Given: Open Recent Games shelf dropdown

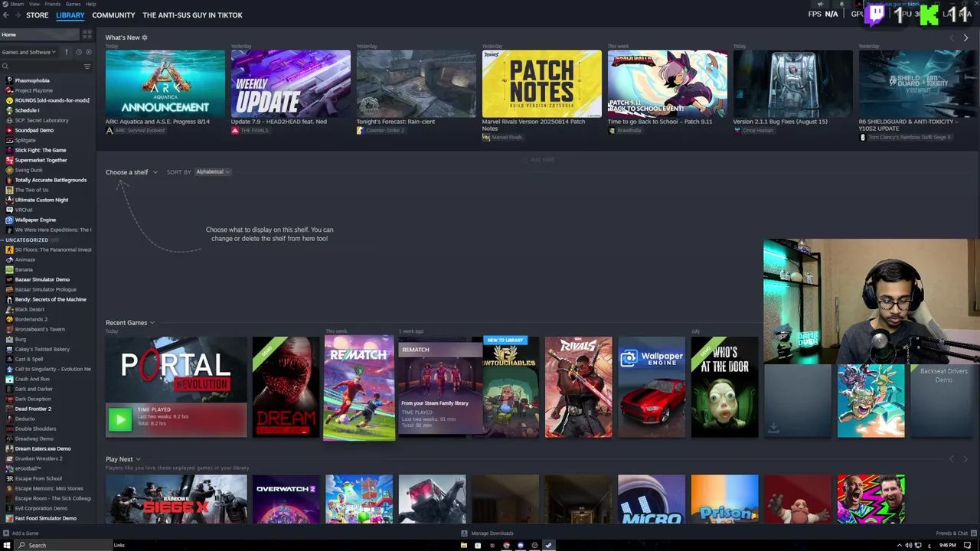Looking at the screenshot, I should [129, 323].
